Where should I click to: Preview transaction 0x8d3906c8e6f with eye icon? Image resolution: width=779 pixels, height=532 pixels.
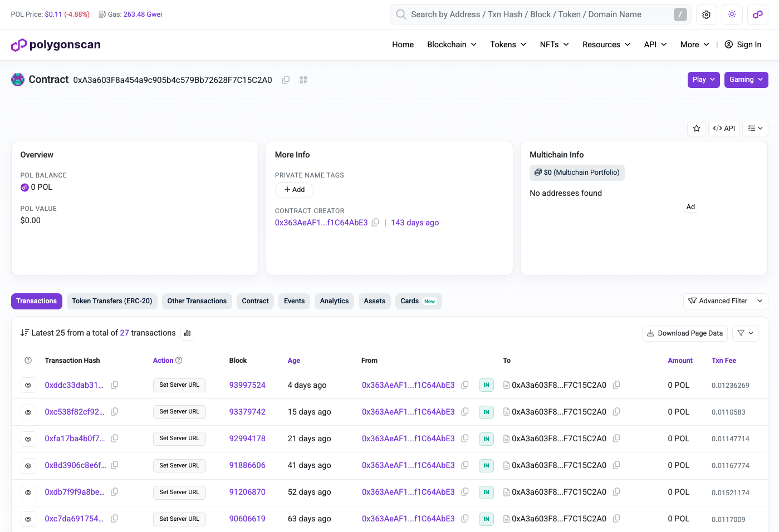pos(28,465)
